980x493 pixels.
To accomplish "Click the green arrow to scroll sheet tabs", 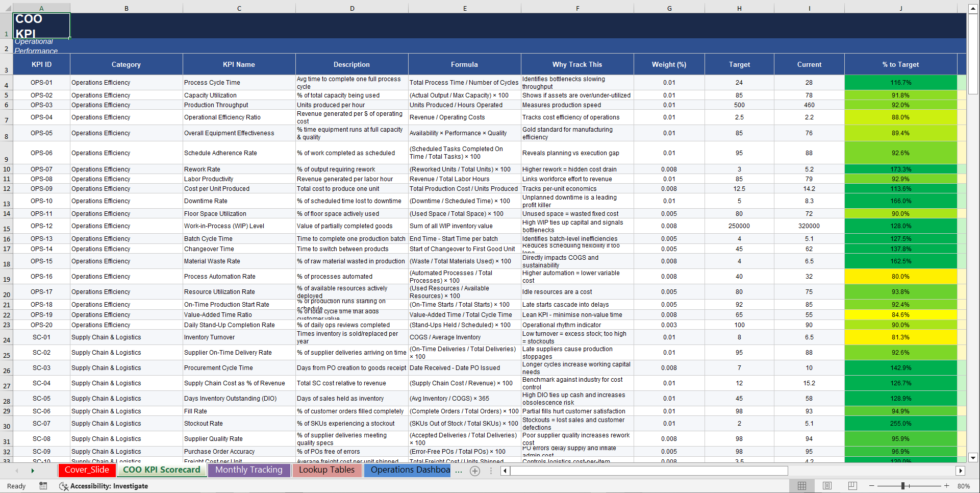I will [33, 471].
